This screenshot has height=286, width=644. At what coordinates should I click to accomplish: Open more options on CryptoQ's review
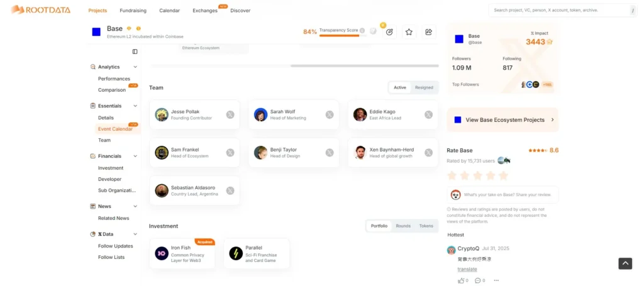point(496,281)
